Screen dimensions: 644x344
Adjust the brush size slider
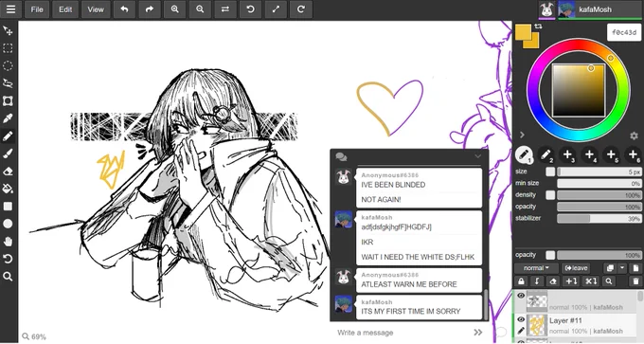(599, 172)
